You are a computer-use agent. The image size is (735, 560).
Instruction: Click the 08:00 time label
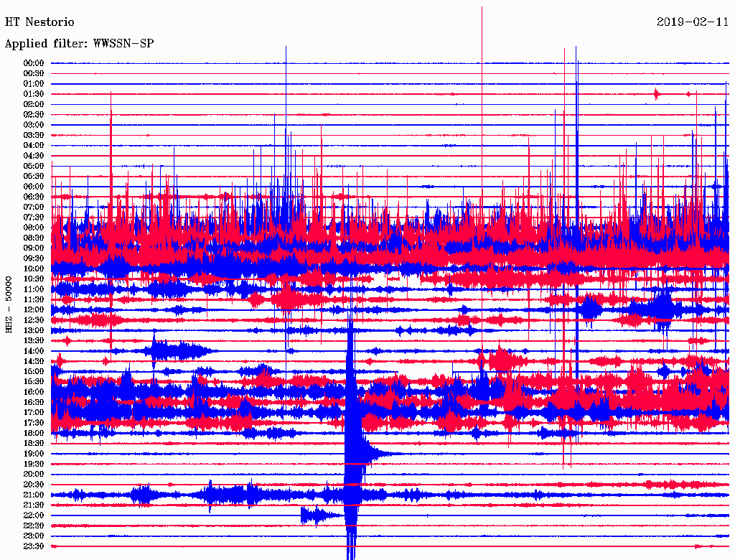34,228
